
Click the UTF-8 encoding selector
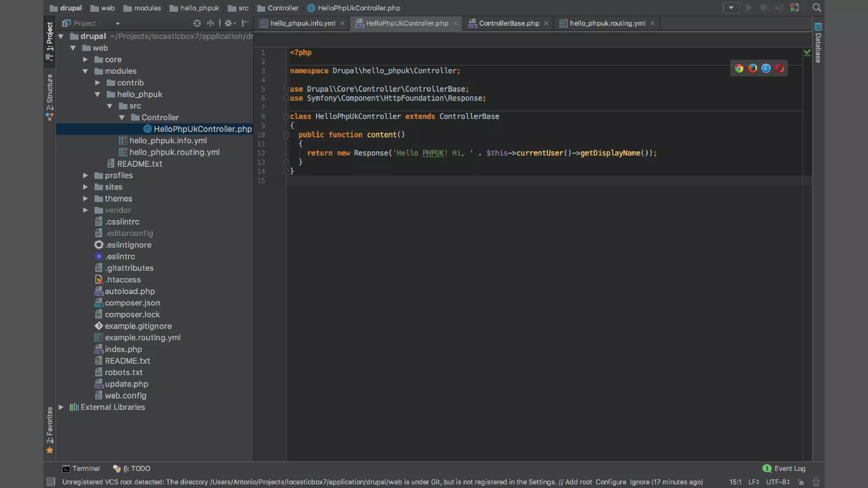pos(777,482)
